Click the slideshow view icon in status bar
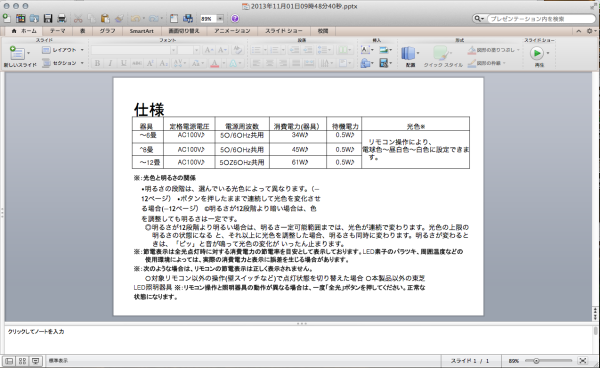 pyautogui.click(x=36, y=361)
